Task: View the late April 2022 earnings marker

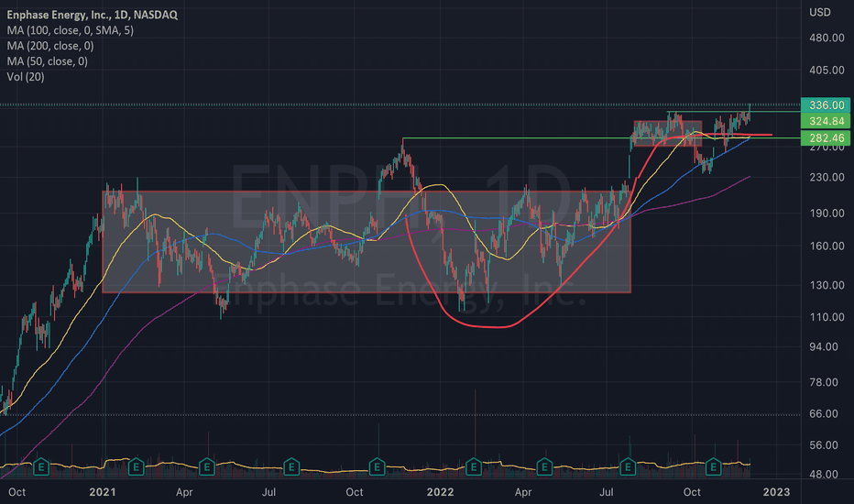Action: (544, 467)
